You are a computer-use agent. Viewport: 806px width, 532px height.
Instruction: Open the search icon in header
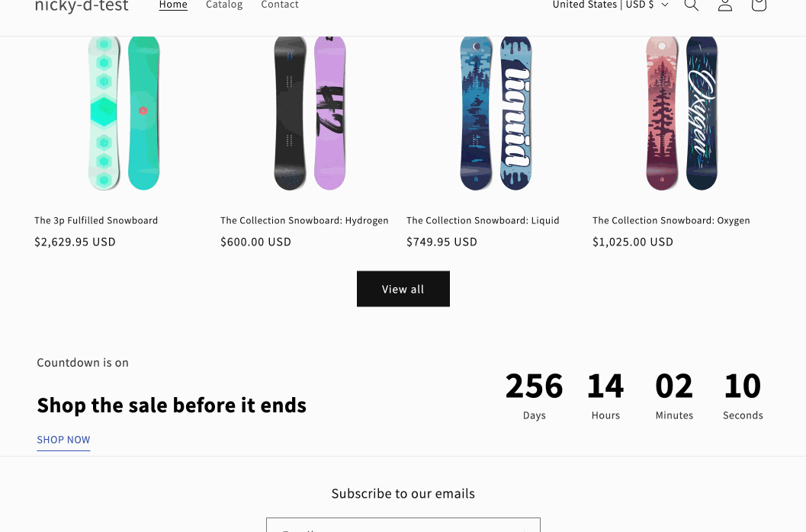[691, 5]
